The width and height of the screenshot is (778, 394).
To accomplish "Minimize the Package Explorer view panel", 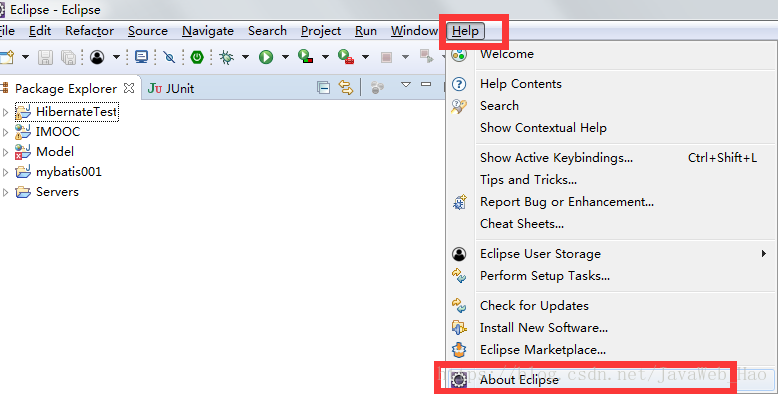I will tap(426, 84).
